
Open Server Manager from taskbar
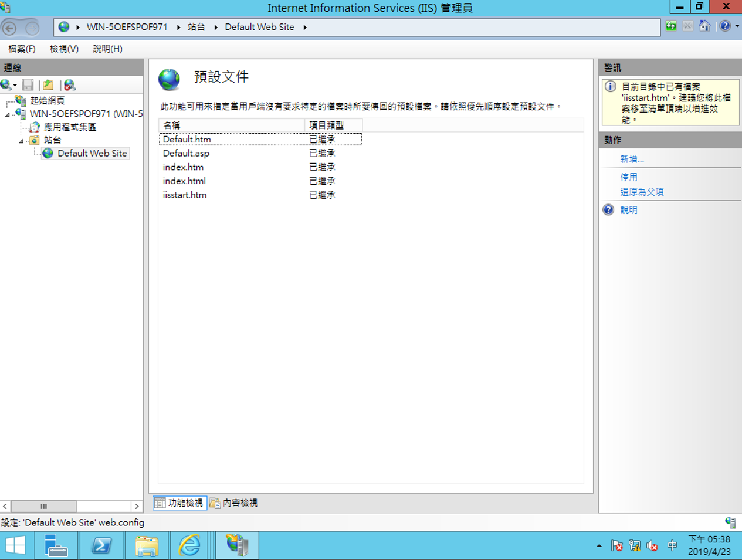56,546
